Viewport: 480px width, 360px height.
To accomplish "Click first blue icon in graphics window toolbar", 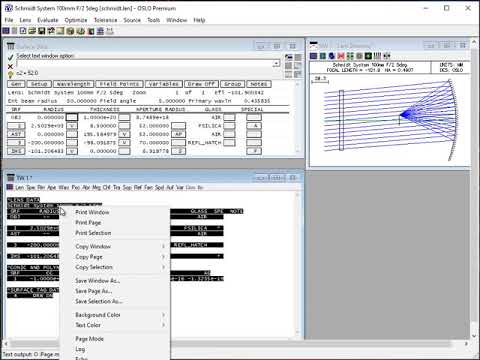I will point(313,56).
